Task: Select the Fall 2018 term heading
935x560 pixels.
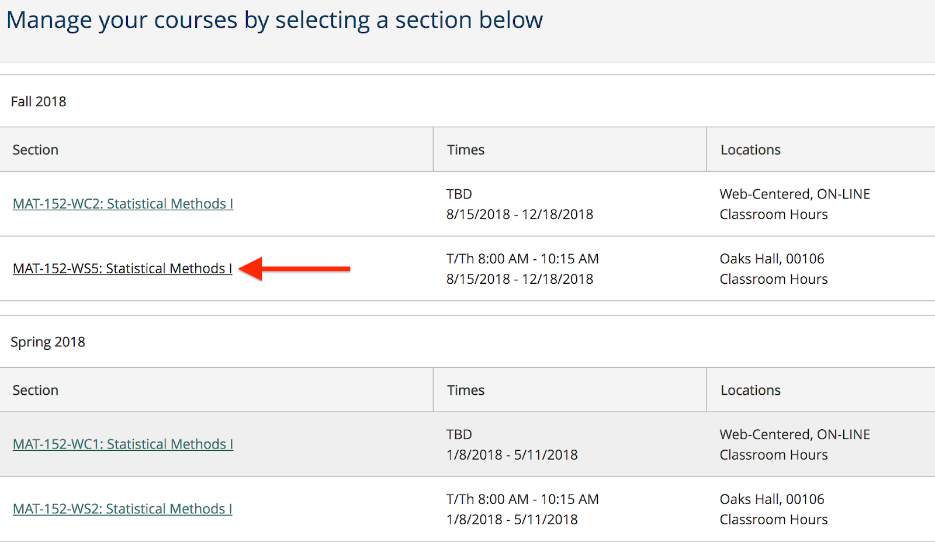Action: pyautogui.click(x=39, y=102)
